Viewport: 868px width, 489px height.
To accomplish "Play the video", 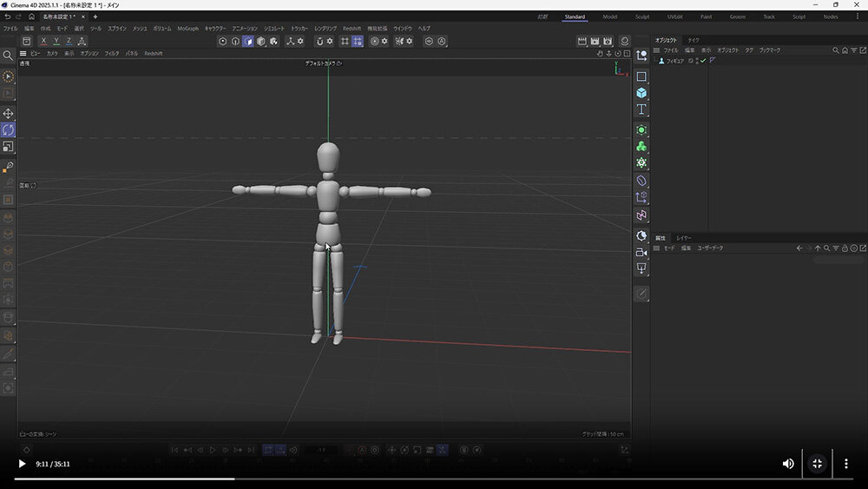I will [x=22, y=464].
